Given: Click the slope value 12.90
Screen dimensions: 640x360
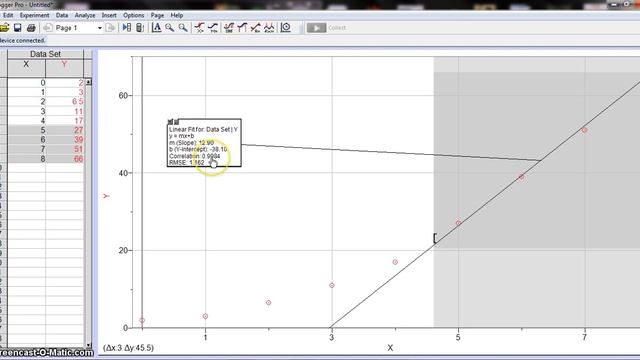Looking at the screenshot, I should pyautogui.click(x=206, y=143).
